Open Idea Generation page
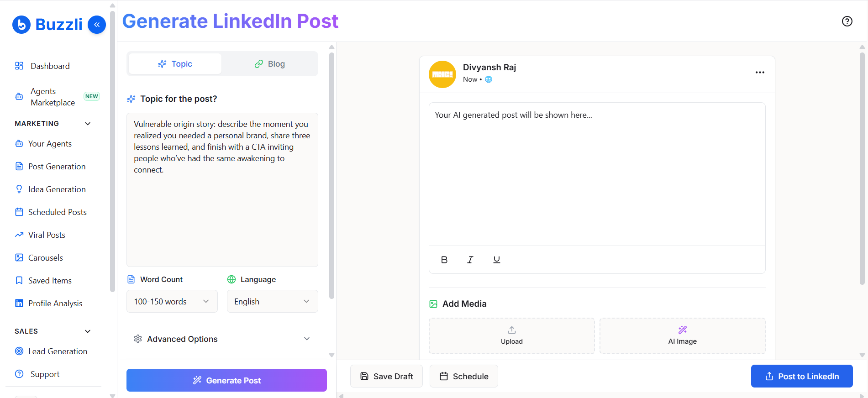The width and height of the screenshot is (868, 398). pos(58,189)
